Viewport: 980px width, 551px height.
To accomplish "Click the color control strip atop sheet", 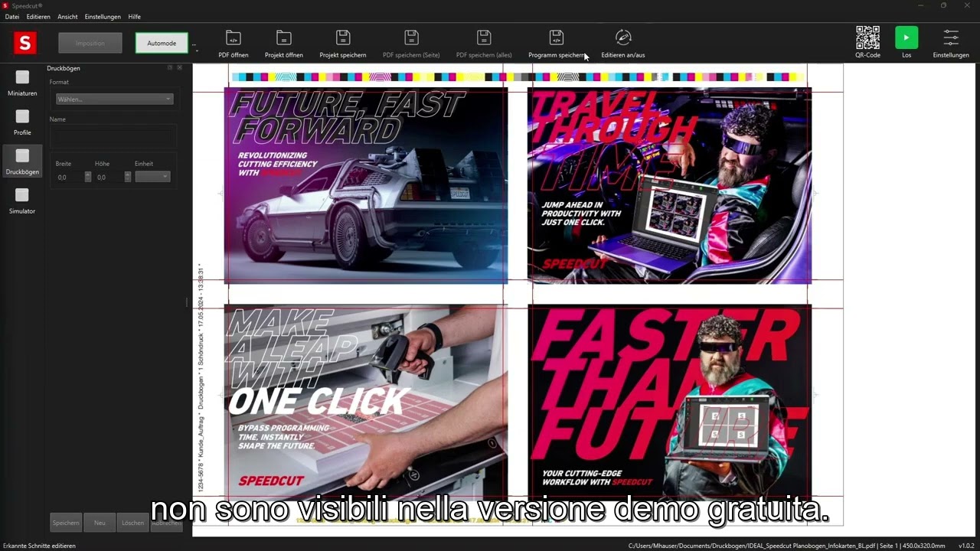I will click(518, 77).
